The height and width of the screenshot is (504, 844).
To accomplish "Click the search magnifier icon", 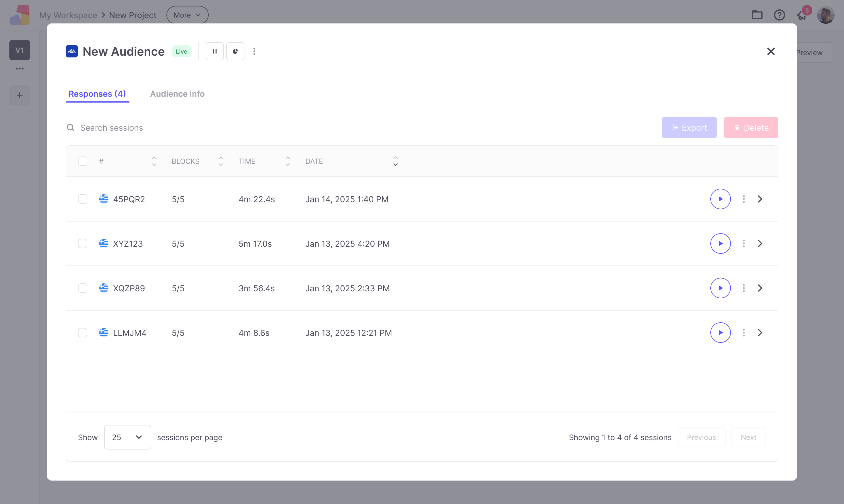I will coord(70,128).
